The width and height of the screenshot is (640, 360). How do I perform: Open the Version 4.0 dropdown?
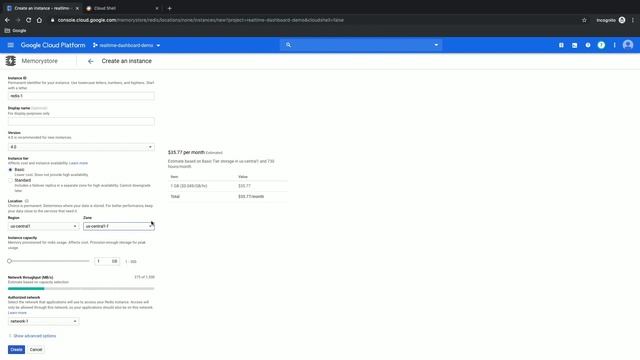(x=81, y=147)
